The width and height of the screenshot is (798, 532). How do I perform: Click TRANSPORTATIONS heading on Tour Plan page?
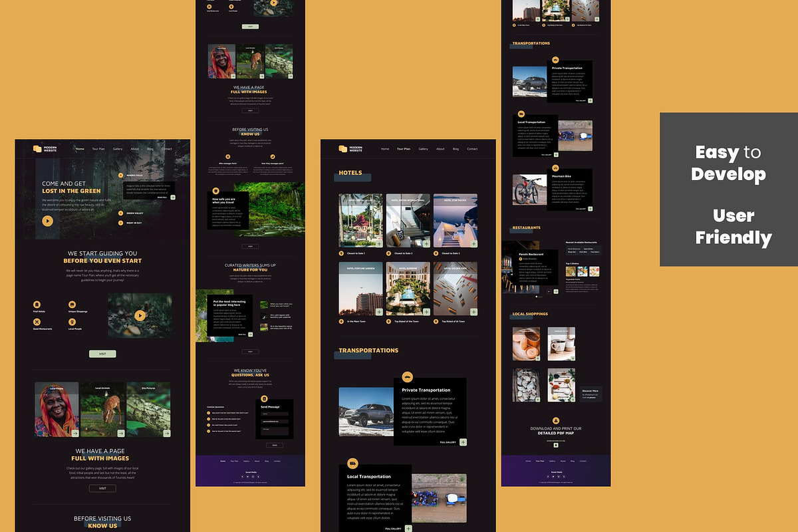(368, 350)
